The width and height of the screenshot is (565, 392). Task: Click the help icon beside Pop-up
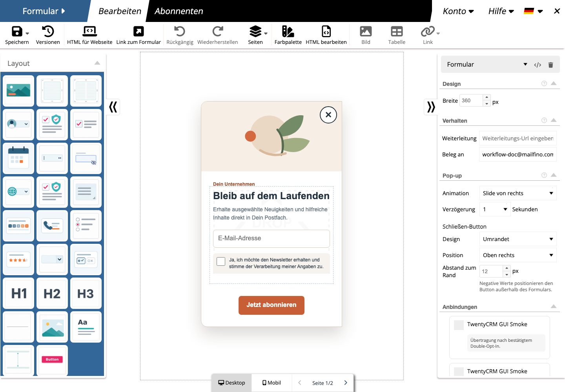(x=544, y=175)
